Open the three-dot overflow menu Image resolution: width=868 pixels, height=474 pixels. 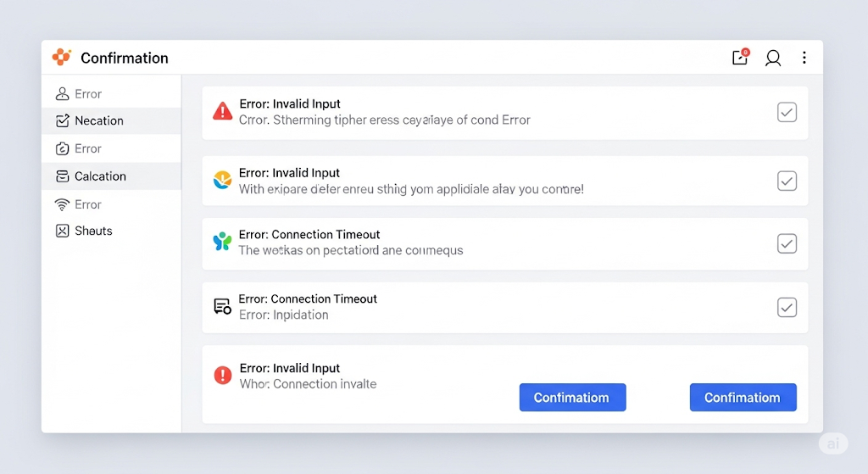(x=804, y=58)
